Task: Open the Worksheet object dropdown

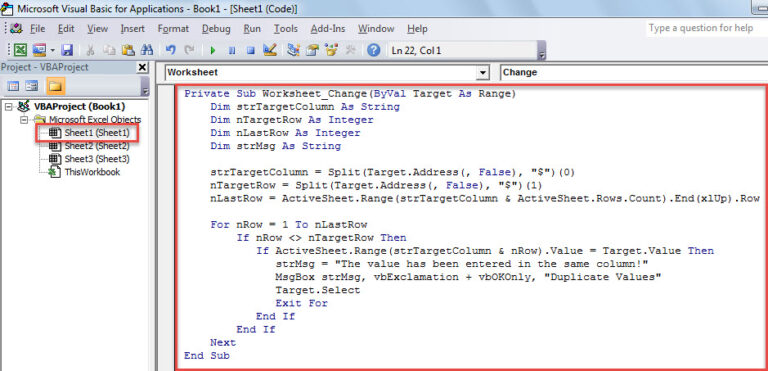Action: tap(483, 73)
